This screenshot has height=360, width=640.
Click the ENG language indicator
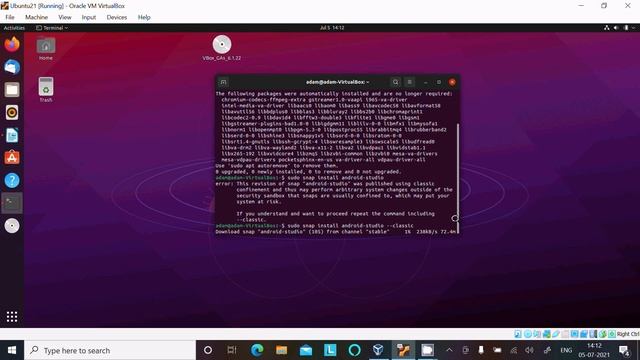tap(566, 350)
